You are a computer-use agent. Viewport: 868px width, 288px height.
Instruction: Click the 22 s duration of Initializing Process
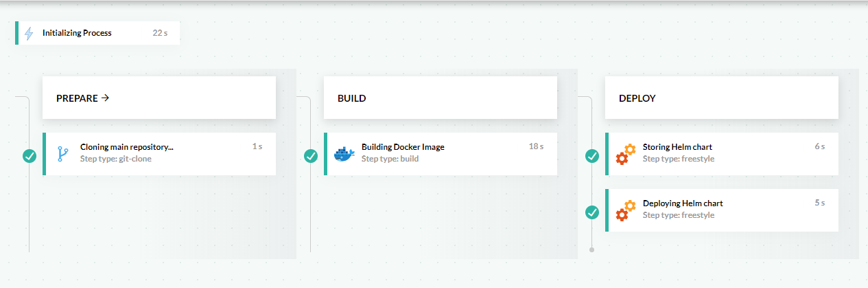[x=160, y=33]
